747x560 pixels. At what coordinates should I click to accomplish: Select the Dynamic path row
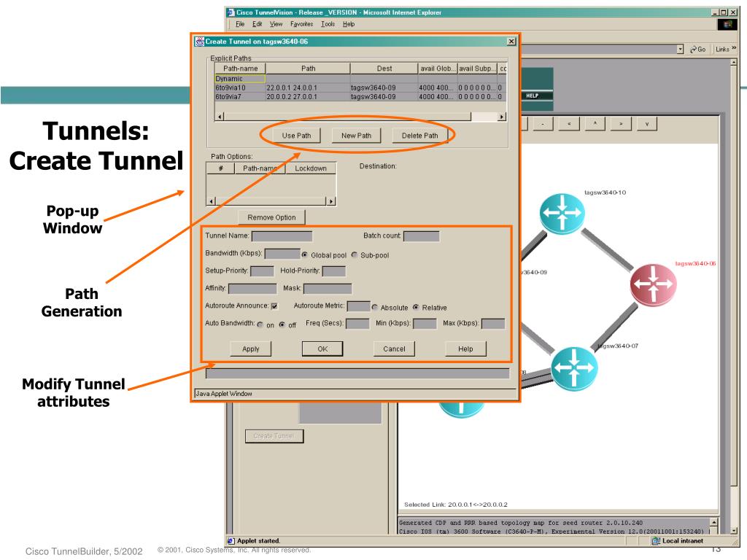360,79
